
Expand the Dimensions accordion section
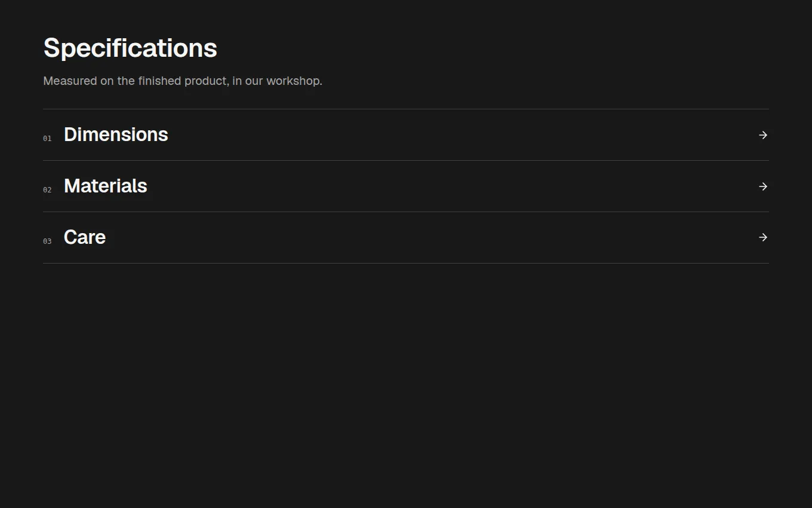coord(406,135)
